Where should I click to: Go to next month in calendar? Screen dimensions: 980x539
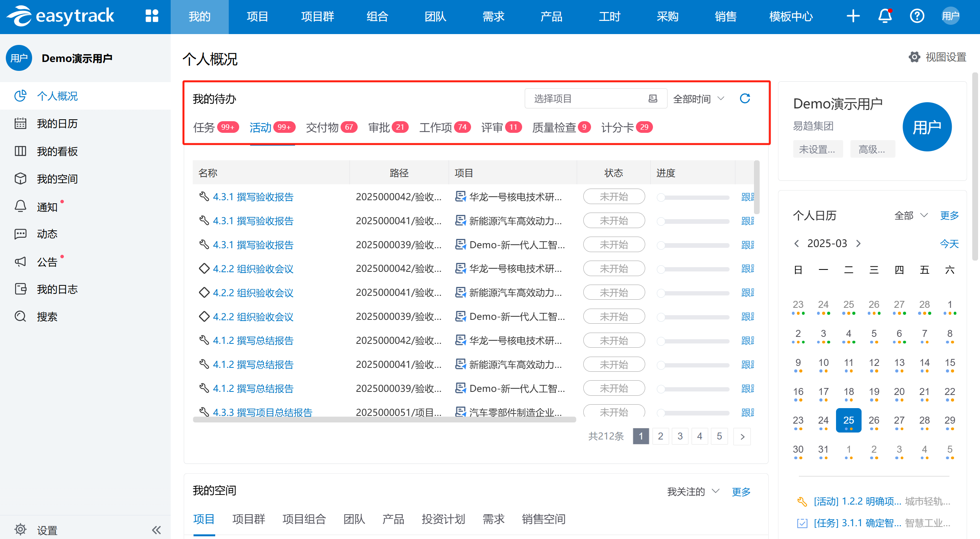pos(858,244)
